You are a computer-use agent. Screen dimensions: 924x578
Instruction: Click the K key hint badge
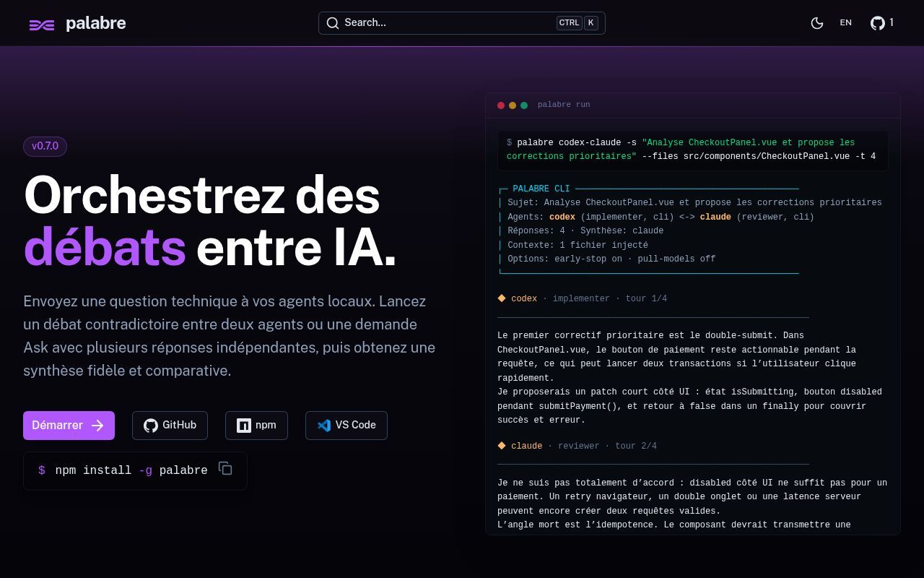click(590, 22)
